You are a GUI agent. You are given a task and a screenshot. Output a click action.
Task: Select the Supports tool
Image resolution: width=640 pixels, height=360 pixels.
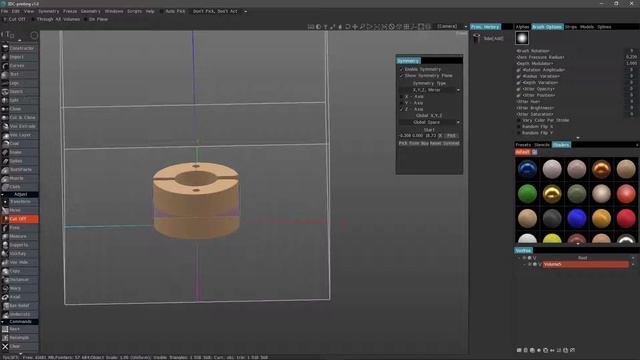20,245
